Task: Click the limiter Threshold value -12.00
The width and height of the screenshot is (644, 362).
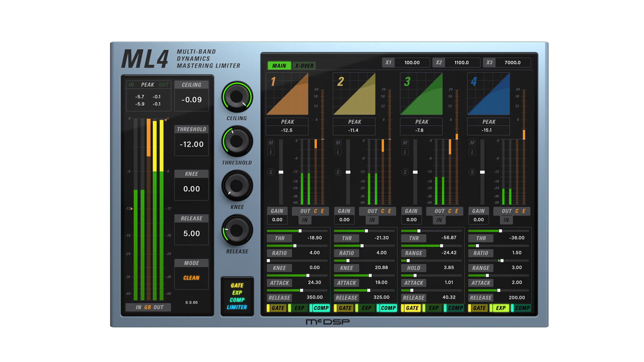Action: click(x=192, y=144)
